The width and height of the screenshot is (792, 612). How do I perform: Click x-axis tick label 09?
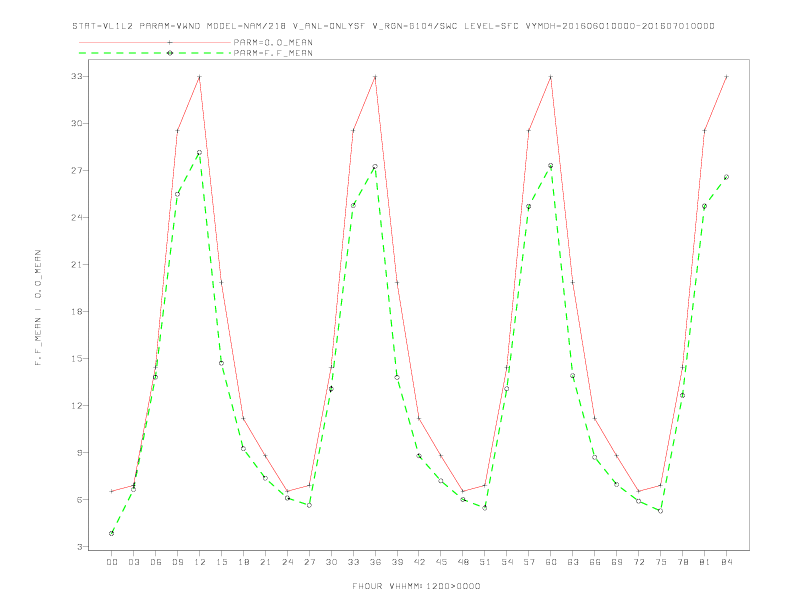click(177, 562)
